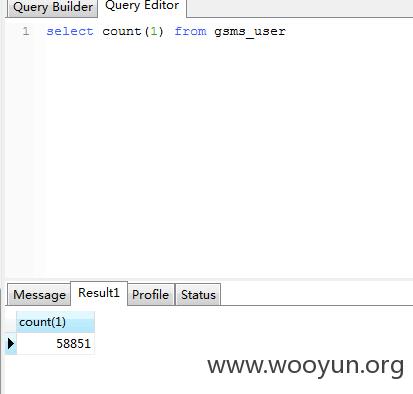Click the 'from' keyword in the query
413x394 pixels.
190,31
